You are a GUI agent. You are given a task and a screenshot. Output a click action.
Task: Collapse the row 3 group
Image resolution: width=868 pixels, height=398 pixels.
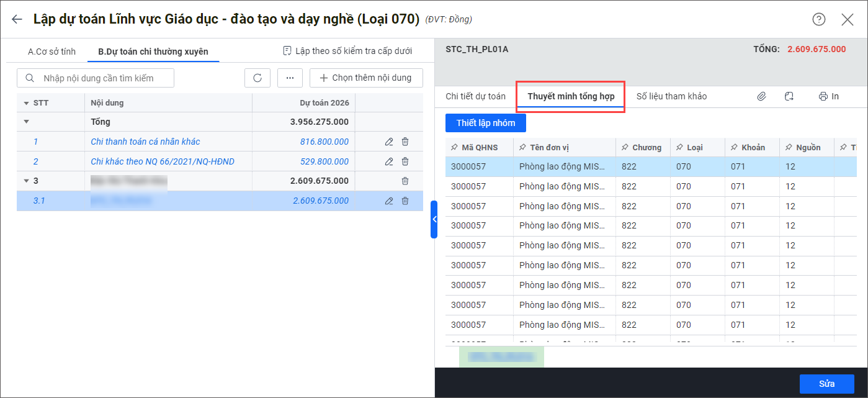click(x=27, y=181)
